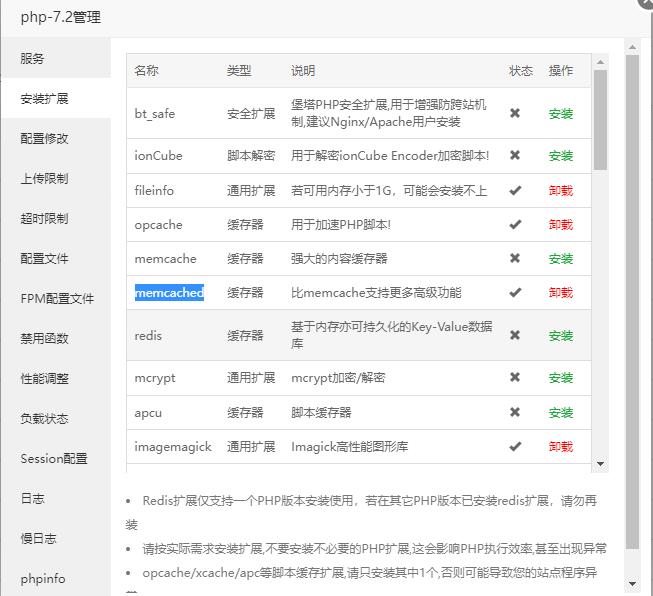
Task: Click the outer panel scroll-down arrow
Action: [x=632, y=583]
